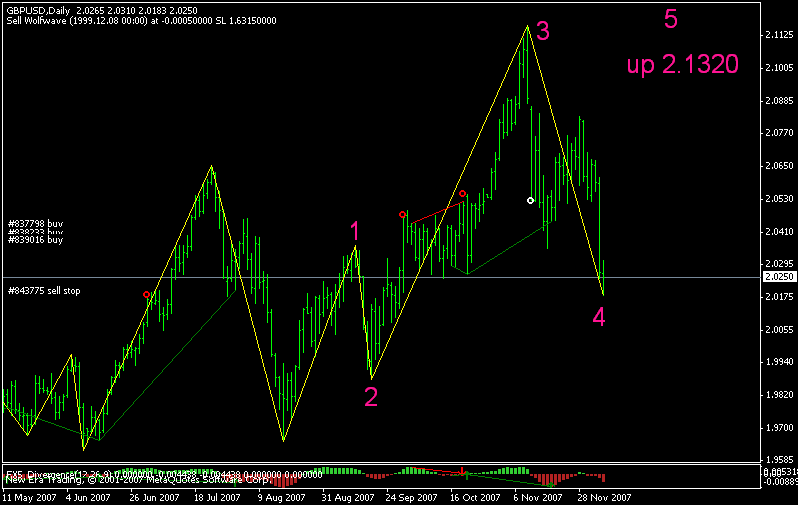
Task: Click the 2.0175 price axis label
Action: [779, 297]
